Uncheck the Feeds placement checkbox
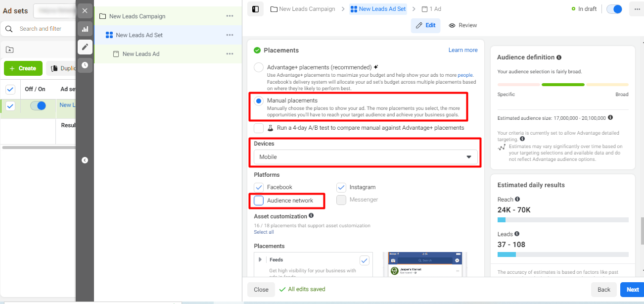The height and width of the screenshot is (304, 644). pyautogui.click(x=364, y=260)
